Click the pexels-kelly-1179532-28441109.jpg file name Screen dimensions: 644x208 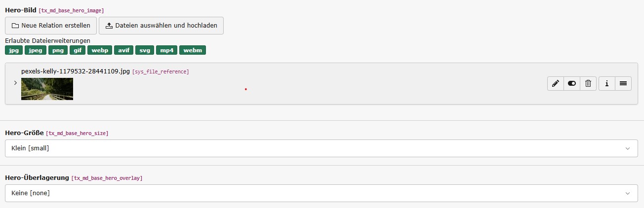[x=76, y=71]
